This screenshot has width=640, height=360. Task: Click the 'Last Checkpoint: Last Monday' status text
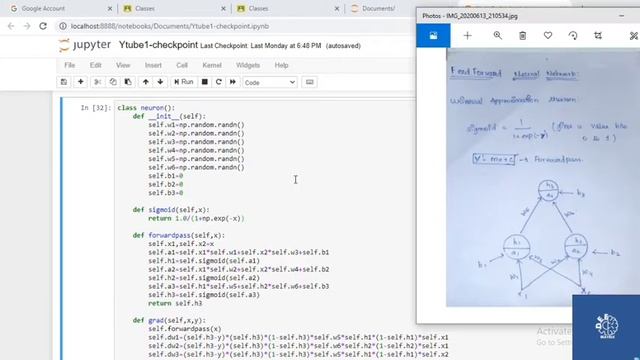260,46
